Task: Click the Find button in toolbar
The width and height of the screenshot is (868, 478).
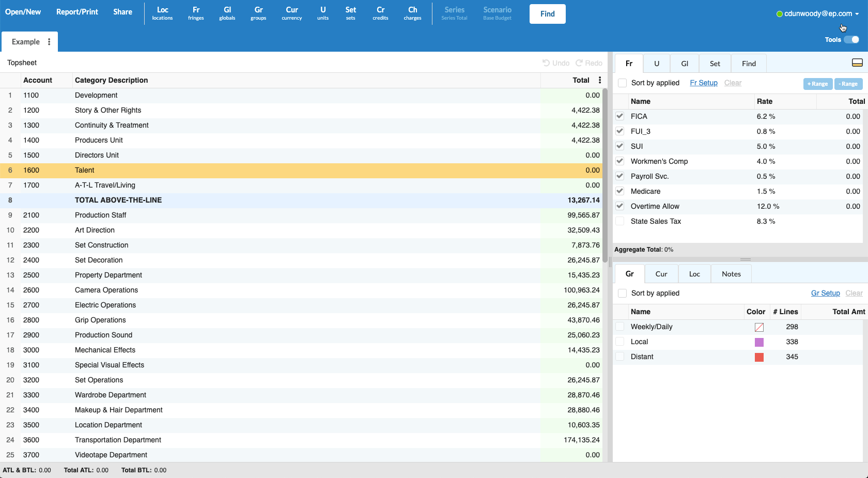Action: click(548, 14)
